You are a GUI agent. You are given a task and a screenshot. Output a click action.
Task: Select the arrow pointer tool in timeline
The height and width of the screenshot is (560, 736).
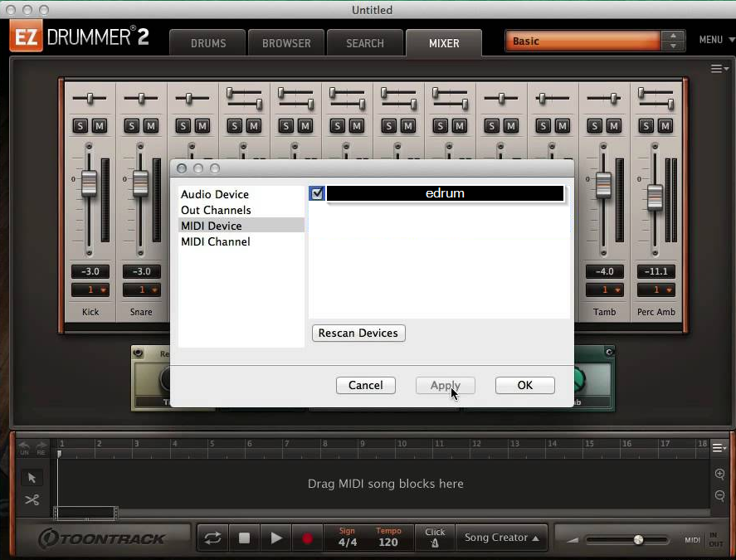click(x=32, y=478)
